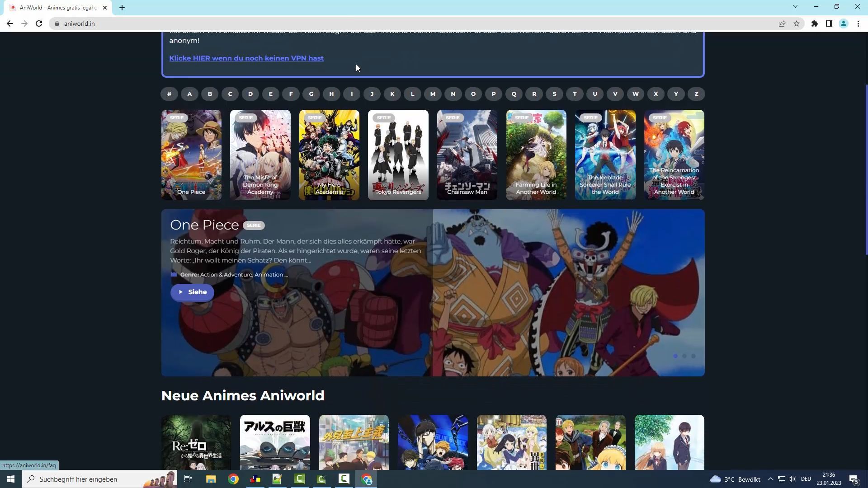Open the rightmost new anime thumbnail
Viewport: 868px width, 488px height.
670,442
